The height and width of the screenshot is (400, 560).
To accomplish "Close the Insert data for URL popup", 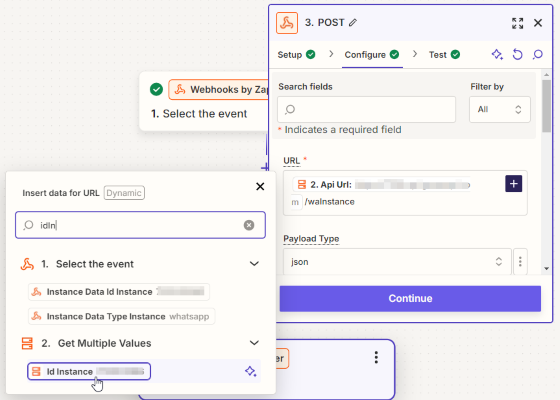I will 260,186.
